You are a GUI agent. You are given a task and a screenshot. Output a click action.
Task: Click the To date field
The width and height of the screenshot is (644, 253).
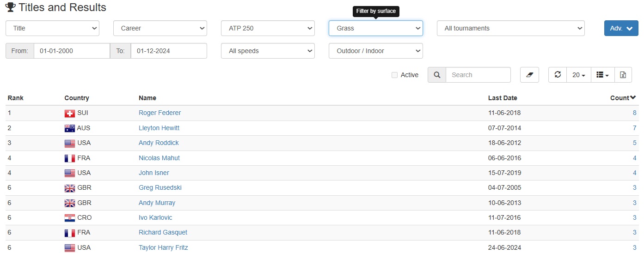(x=169, y=51)
